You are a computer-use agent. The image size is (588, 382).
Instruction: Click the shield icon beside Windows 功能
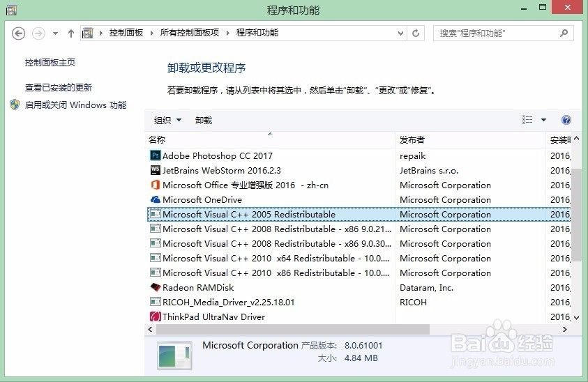15,105
